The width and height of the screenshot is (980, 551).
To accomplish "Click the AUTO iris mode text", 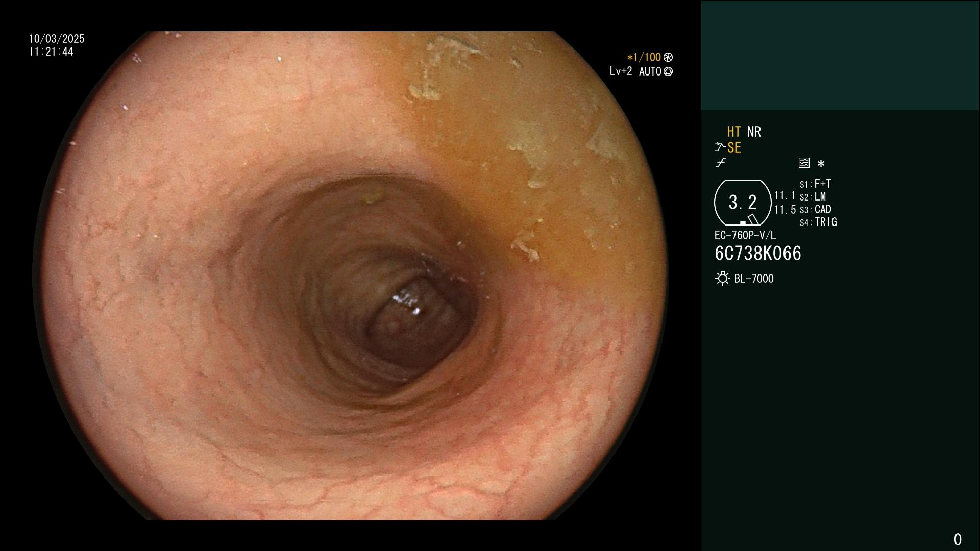I will tap(650, 71).
